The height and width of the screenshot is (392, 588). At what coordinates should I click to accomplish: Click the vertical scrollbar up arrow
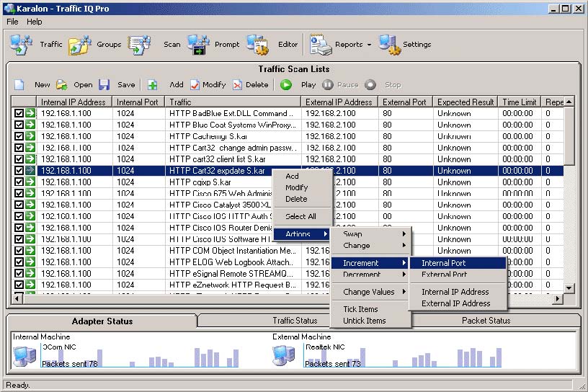[x=569, y=102]
